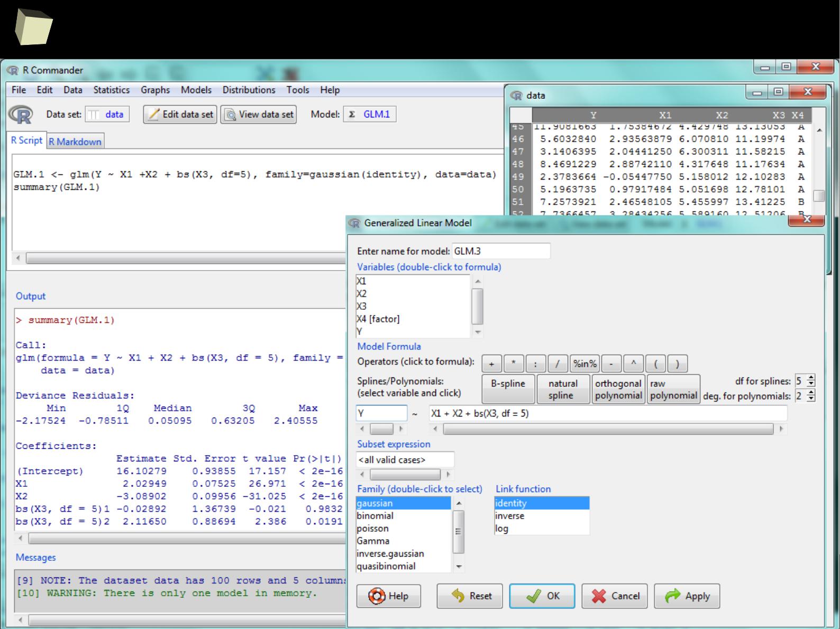840x629 pixels.
Task: Click the Reset undo arrow icon
Action: point(458,596)
